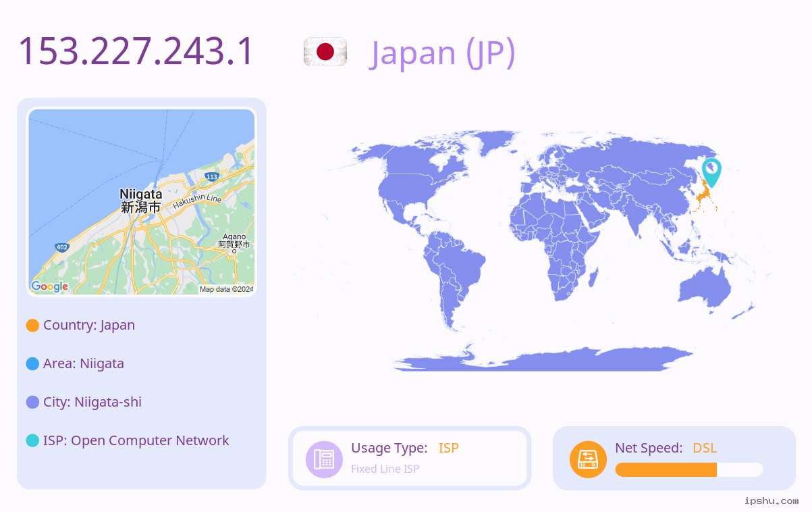Click Map data ©2024 attribution
The width and height of the screenshot is (812, 512).
tap(227, 289)
